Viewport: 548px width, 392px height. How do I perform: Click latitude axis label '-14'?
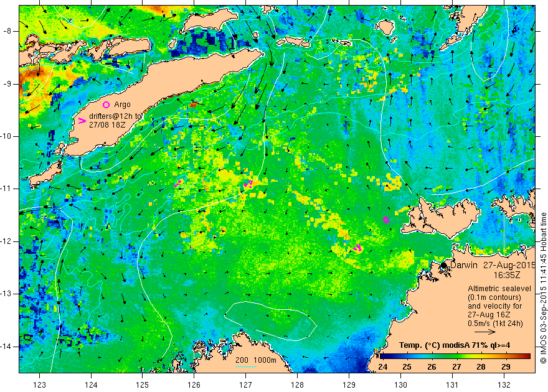[x=6, y=347]
